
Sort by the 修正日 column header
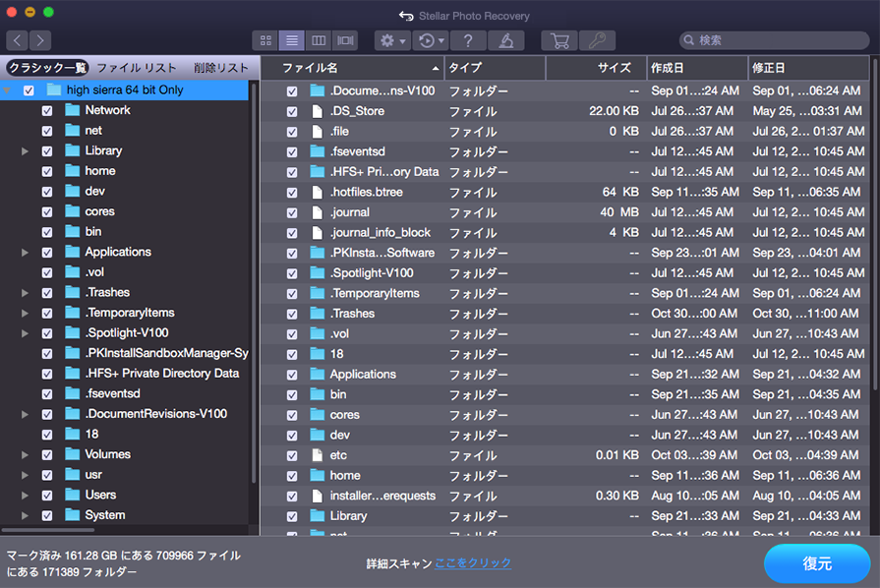[x=809, y=68]
